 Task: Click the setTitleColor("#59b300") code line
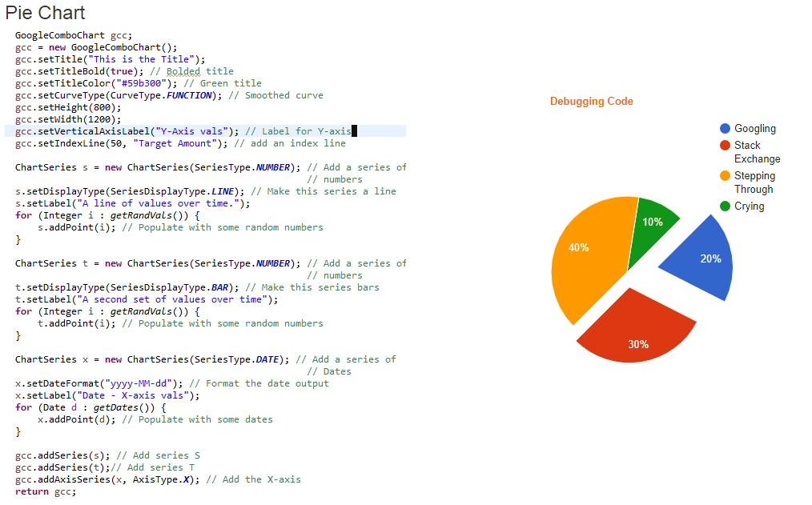point(139,83)
